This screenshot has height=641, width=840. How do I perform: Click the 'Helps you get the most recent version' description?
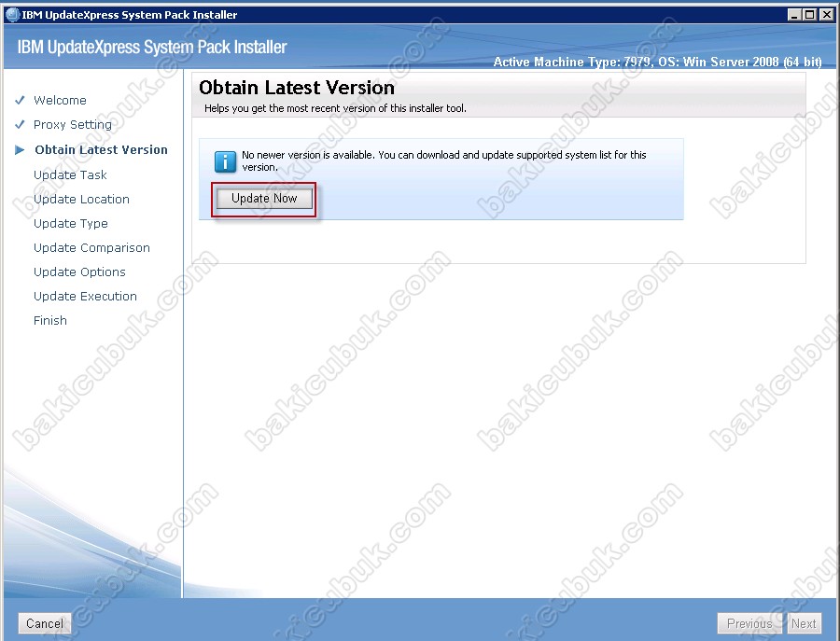(335, 108)
